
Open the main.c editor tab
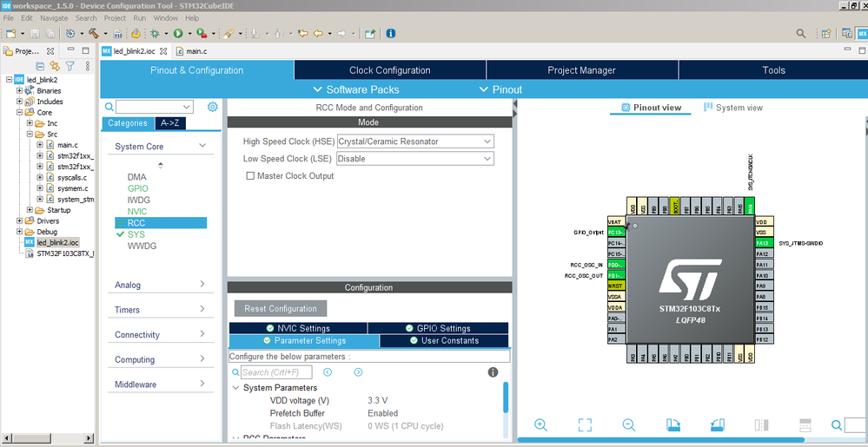[x=191, y=51]
